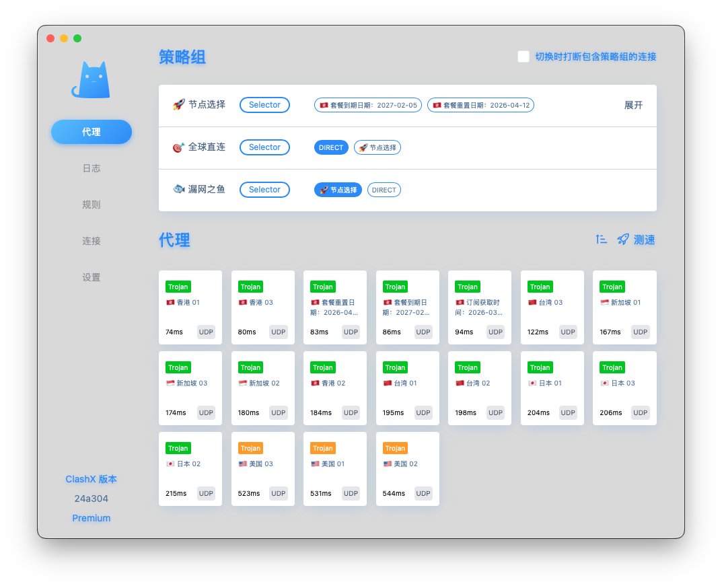
Task: Select DIRECT for 漏网之鱼 group
Action: (x=384, y=190)
